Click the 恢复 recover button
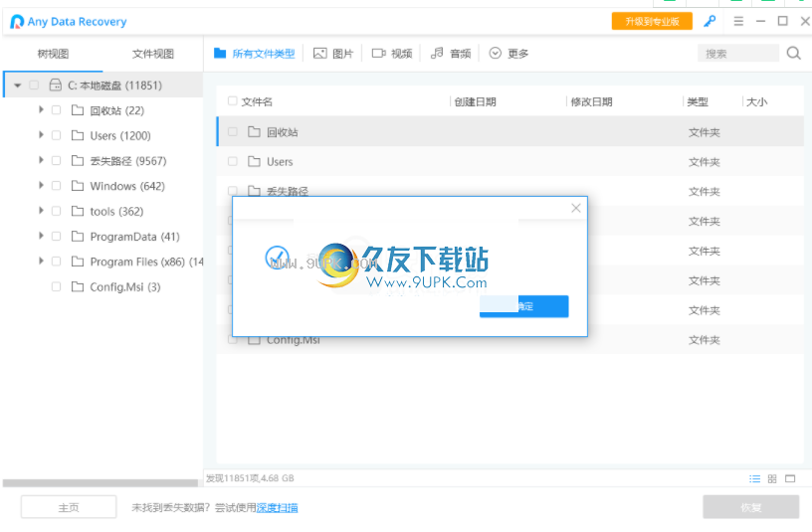The width and height of the screenshot is (812, 532). point(750,507)
